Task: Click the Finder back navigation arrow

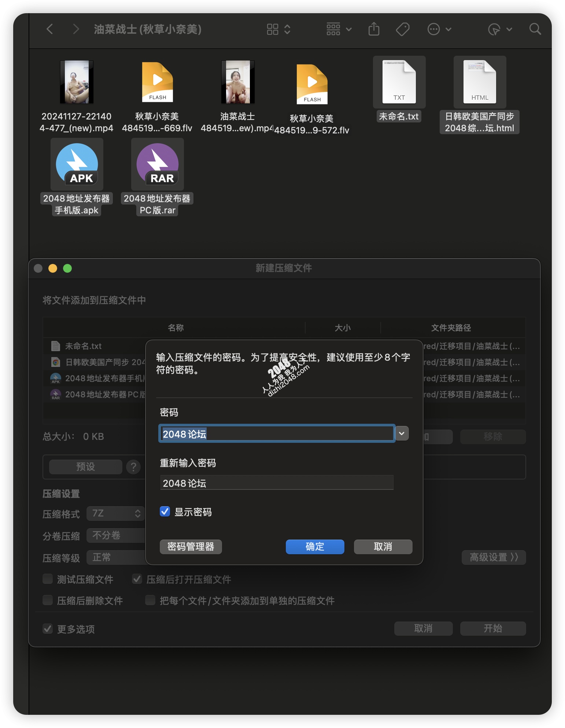Action: pos(50,29)
